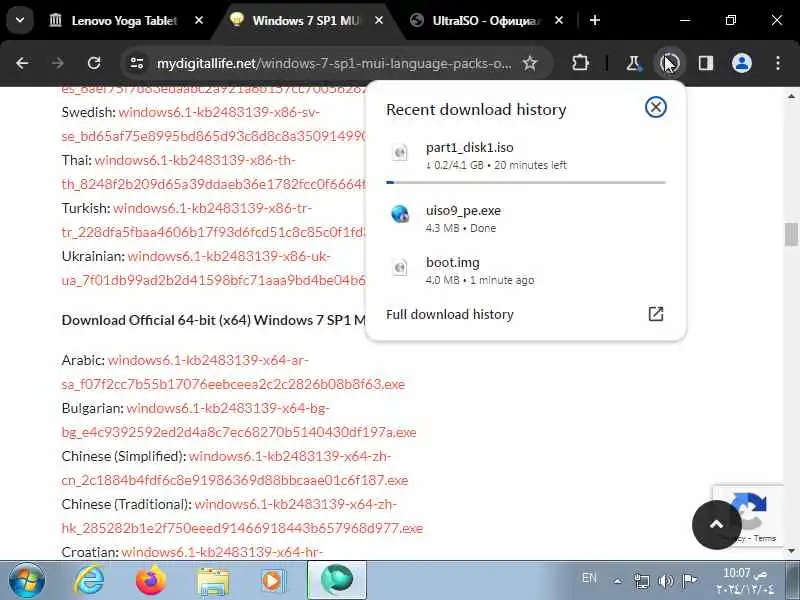Open Full download history

526,314
